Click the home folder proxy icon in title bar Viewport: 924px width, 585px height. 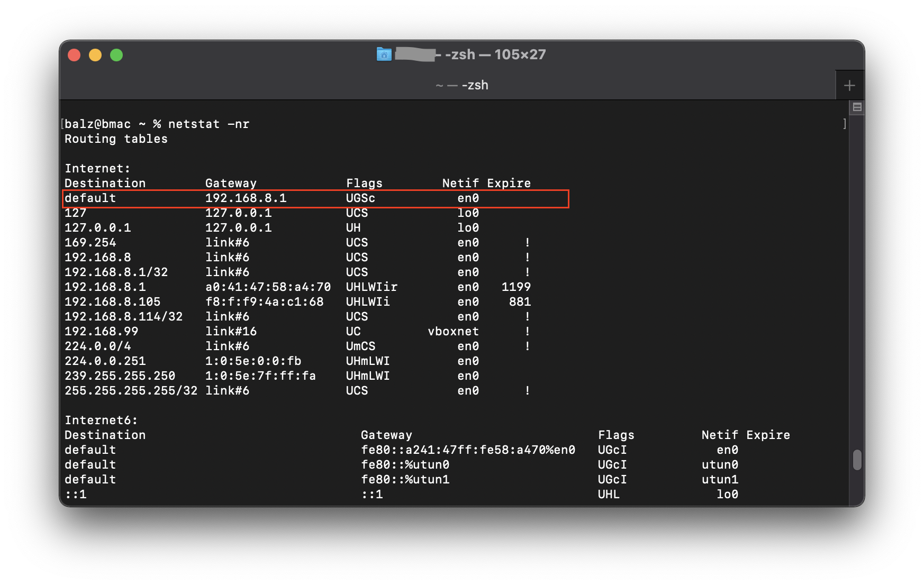click(x=384, y=54)
